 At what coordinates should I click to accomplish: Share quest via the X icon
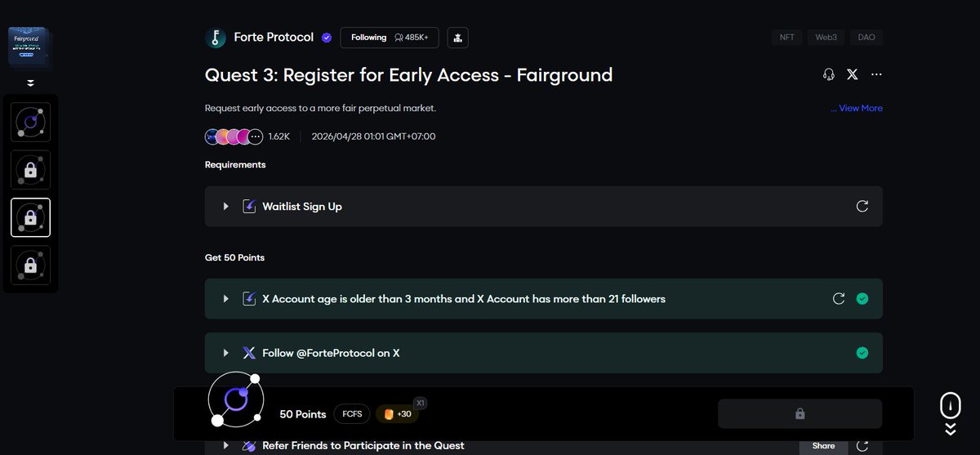[853, 74]
